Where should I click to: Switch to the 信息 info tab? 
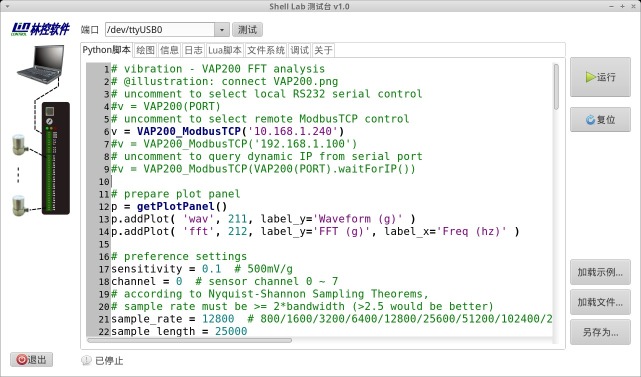(169, 50)
